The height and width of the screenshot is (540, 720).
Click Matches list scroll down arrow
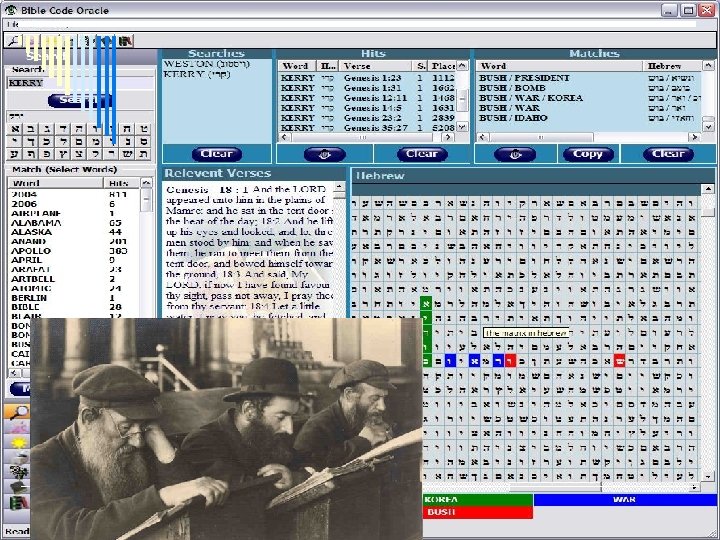point(709,126)
